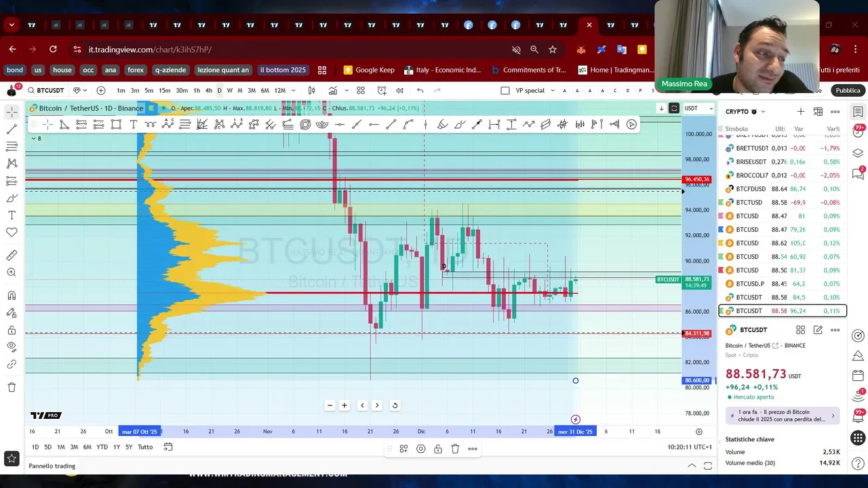
Task: Open the heart favorites tool in left sidebar
Action: pyautogui.click(x=12, y=232)
